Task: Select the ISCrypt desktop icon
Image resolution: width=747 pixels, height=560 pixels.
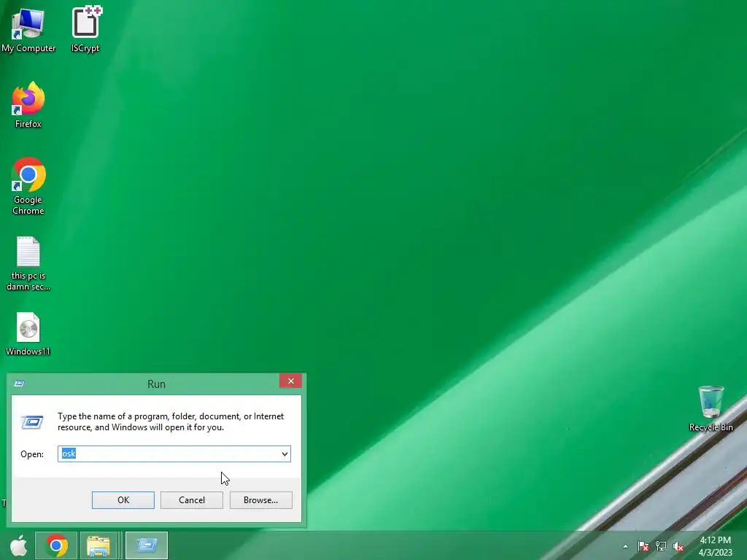Action: 85,29
